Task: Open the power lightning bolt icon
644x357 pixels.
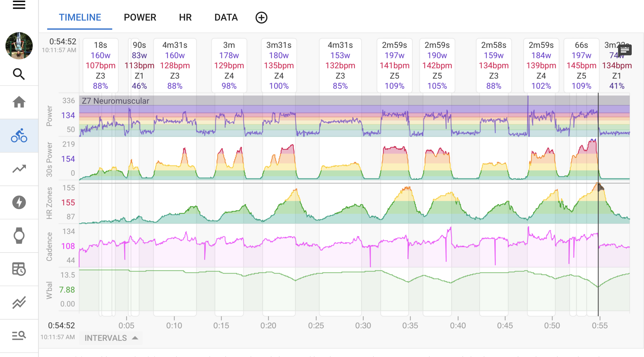Action: [19, 202]
